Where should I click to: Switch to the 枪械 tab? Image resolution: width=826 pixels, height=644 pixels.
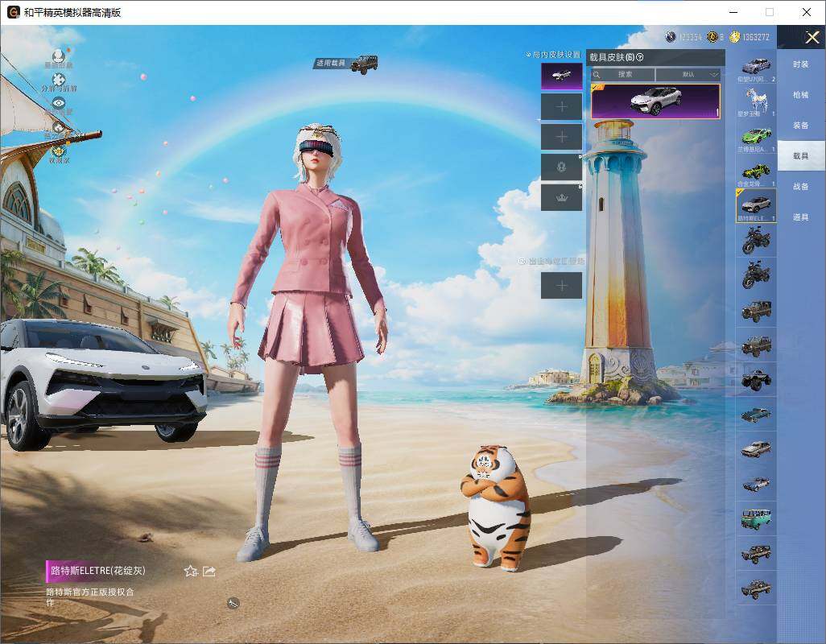point(801,95)
